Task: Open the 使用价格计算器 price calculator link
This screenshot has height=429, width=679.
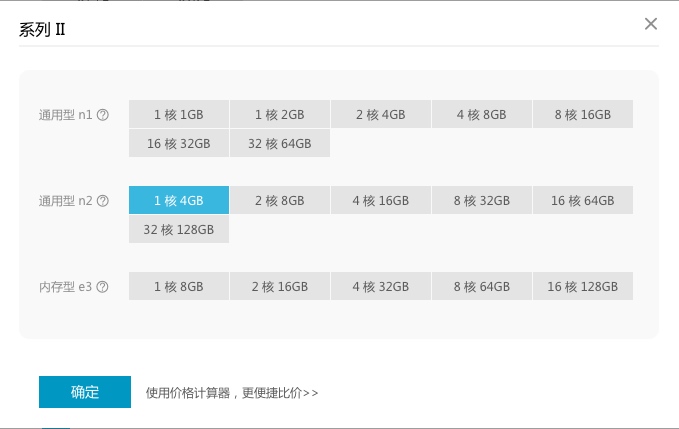Action: tap(232, 393)
